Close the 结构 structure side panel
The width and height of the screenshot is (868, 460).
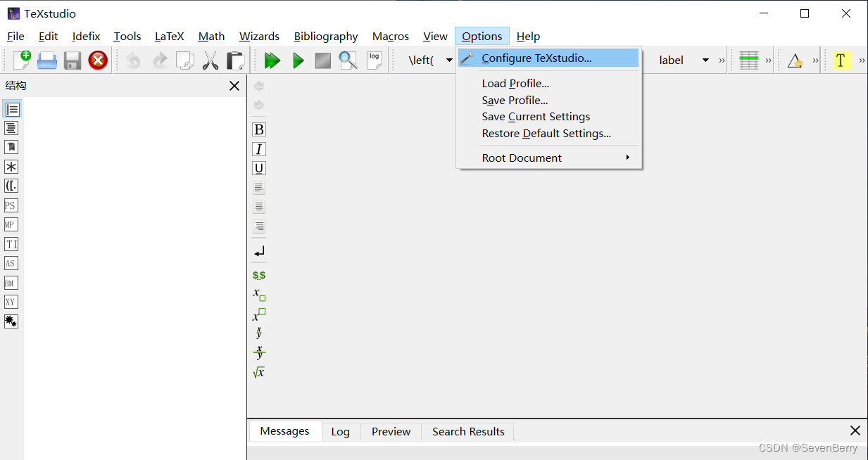234,86
